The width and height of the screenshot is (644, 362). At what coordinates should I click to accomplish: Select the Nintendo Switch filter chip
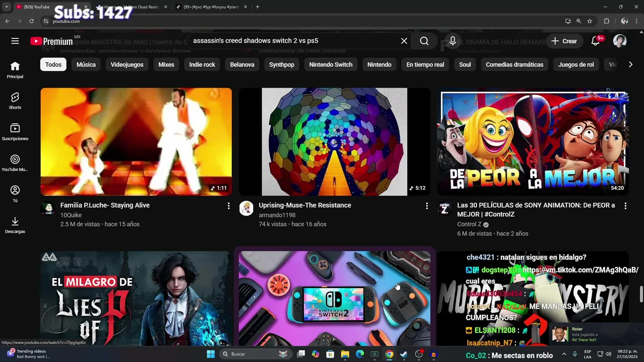click(331, 64)
